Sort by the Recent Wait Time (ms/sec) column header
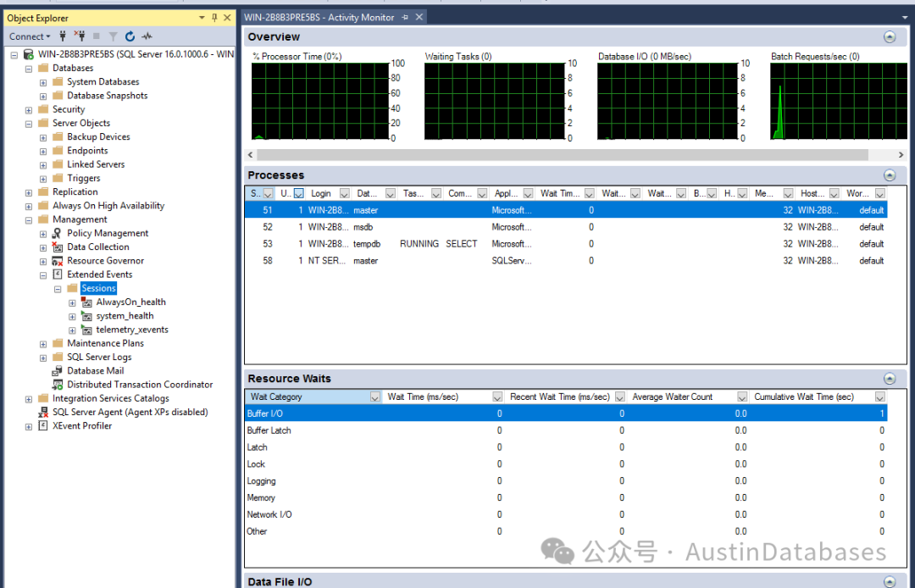 click(560, 397)
